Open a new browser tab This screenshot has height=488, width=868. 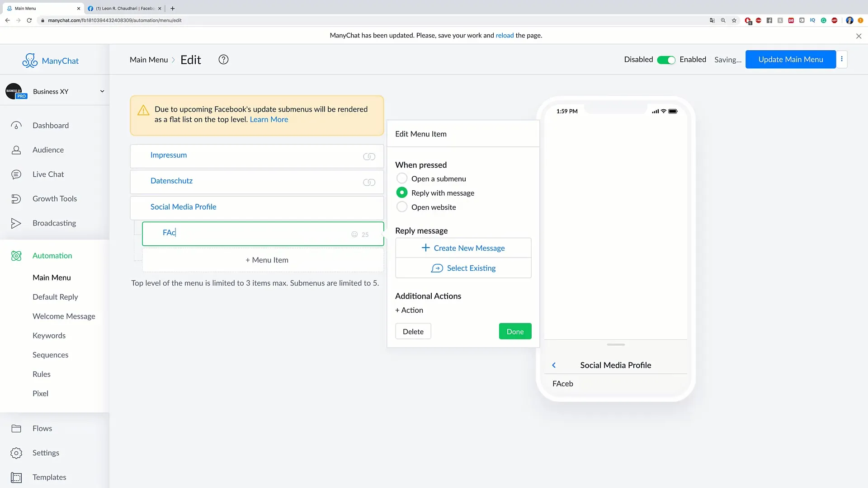click(172, 8)
